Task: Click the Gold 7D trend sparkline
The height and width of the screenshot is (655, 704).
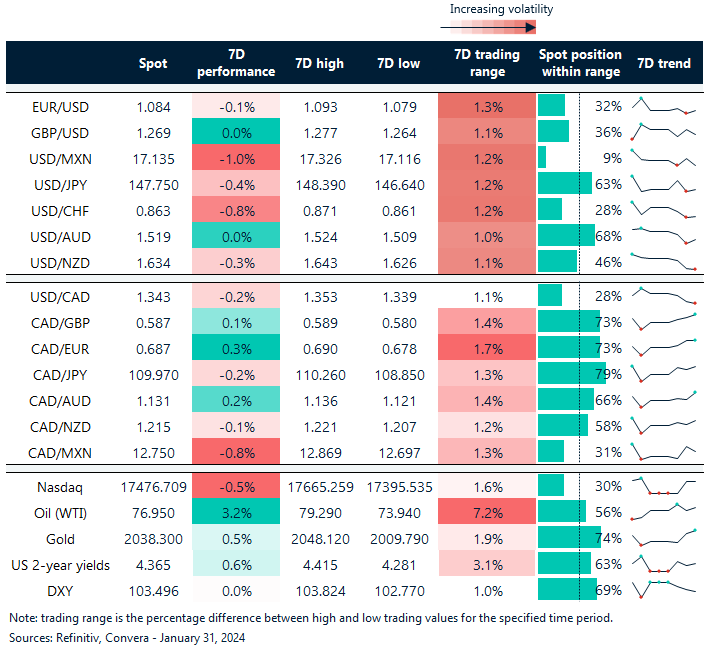Action: tap(663, 537)
